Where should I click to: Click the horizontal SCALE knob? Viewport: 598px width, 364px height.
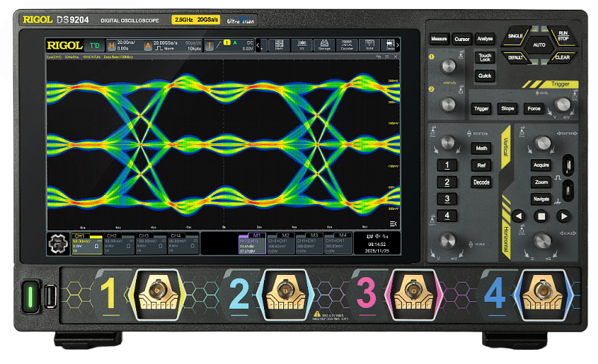[542, 241]
